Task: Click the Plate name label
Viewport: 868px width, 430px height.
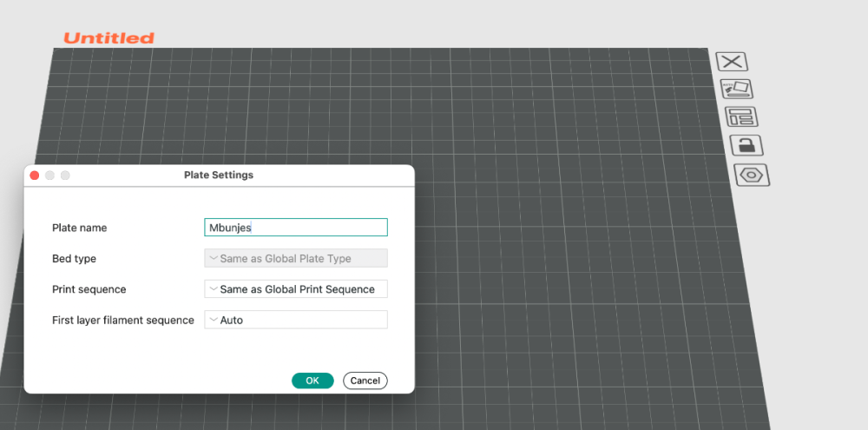Action: click(80, 228)
